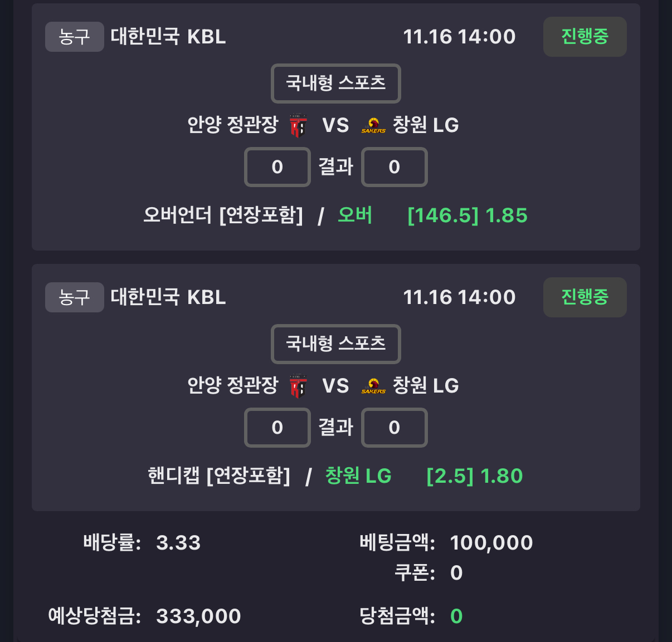Click the Sakers logo in the handicap card
The image size is (672, 642).
(x=373, y=386)
